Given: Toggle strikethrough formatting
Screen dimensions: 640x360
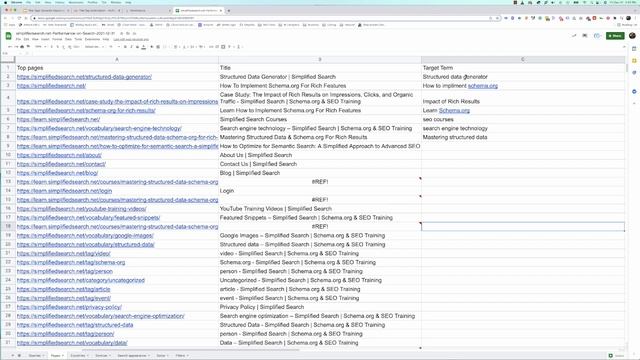Looking at the screenshot, I should tap(137, 47).
